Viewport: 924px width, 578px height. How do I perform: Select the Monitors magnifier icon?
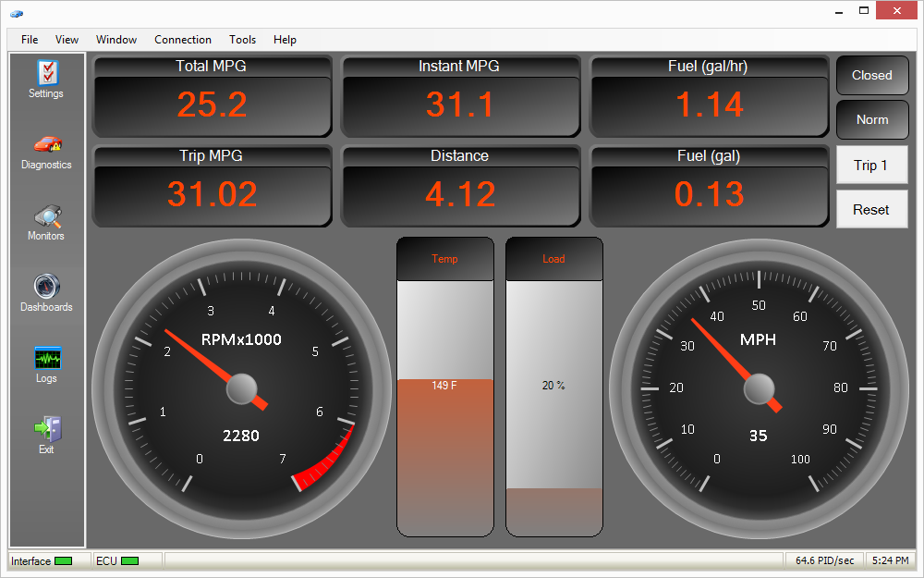[x=46, y=216]
